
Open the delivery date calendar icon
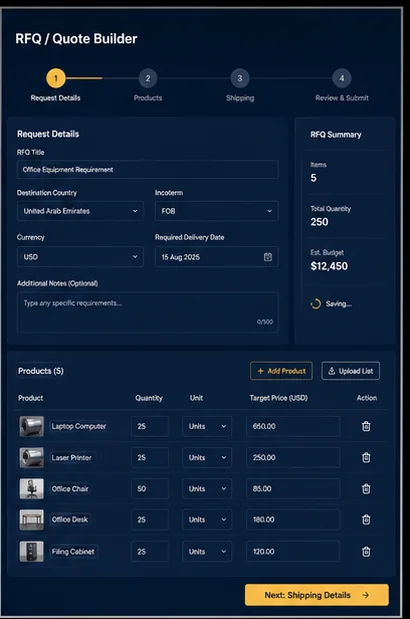[x=268, y=257]
